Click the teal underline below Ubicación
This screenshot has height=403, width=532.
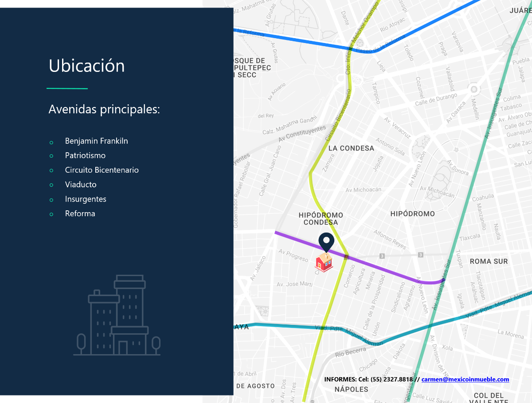click(x=67, y=88)
